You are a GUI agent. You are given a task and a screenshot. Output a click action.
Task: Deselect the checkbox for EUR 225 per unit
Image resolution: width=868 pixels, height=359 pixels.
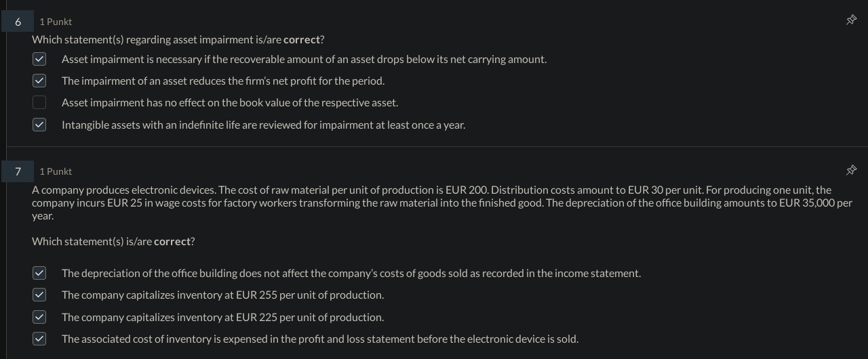[39, 317]
